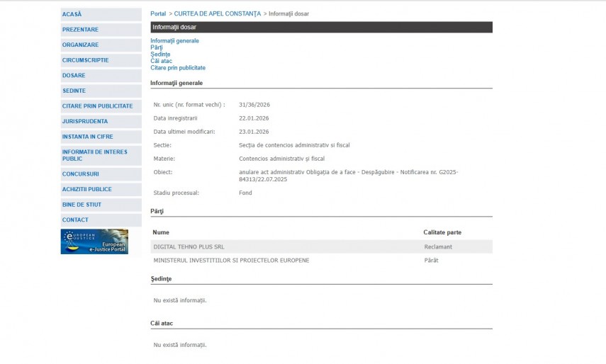Select the DIGITAL TEHNO PLUS SRL row
The height and width of the screenshot is (364, 606).
pyautogui.click(x=188, y=246)
